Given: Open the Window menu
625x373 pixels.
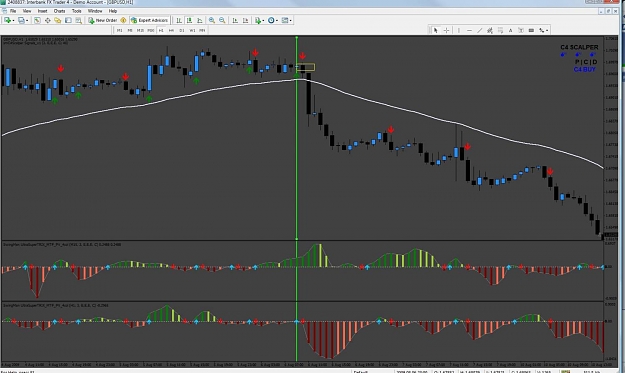Looking at the screenshot, I should pyautogui.click(x=95, y=11).
